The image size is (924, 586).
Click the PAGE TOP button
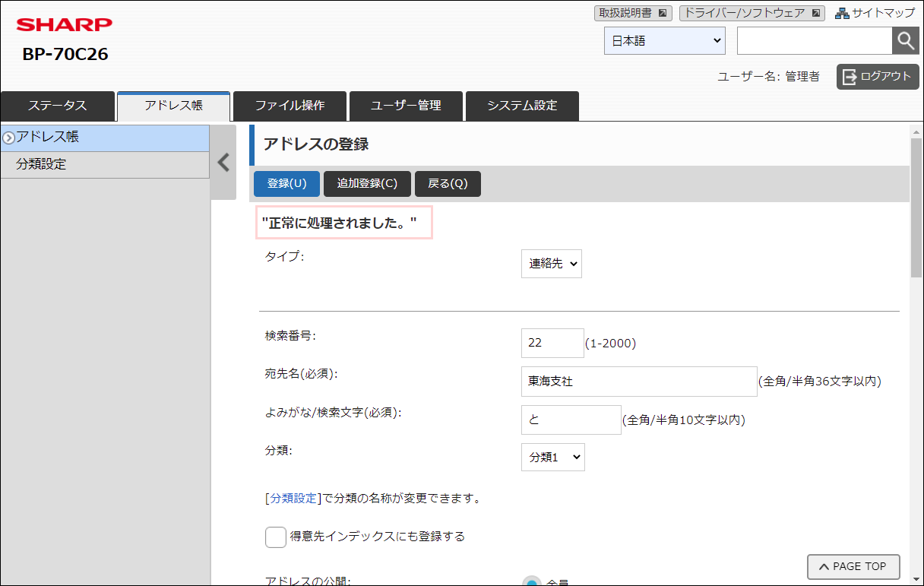(x=853, y=566)
